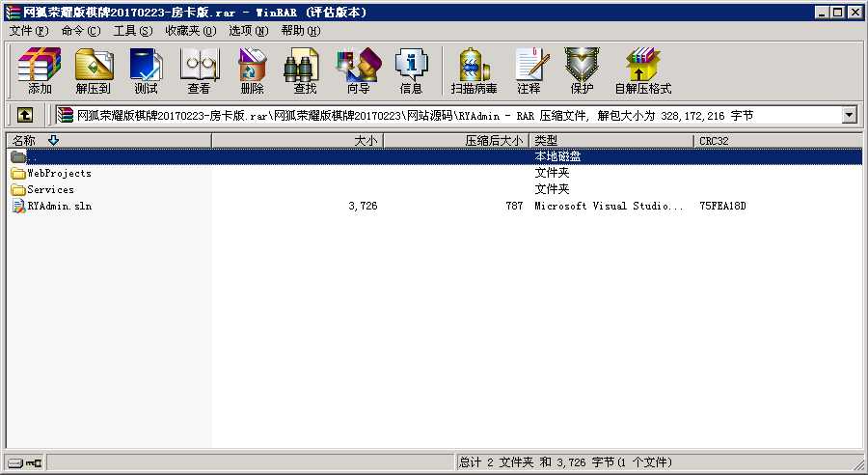Click the 解压到 (Extract To) toolbar icon
The image size is (868, 475).
(x=93, y=70)
